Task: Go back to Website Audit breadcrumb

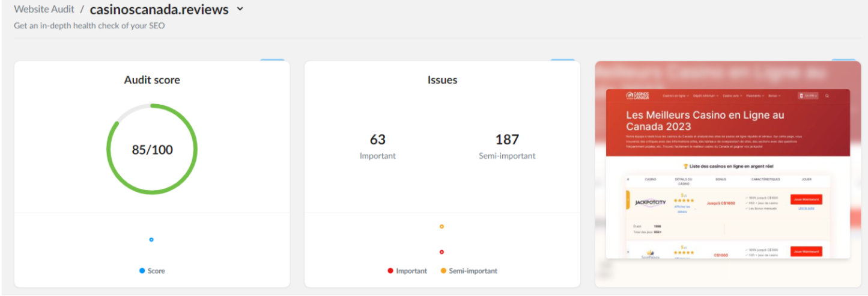Action: tap(44, 10)
